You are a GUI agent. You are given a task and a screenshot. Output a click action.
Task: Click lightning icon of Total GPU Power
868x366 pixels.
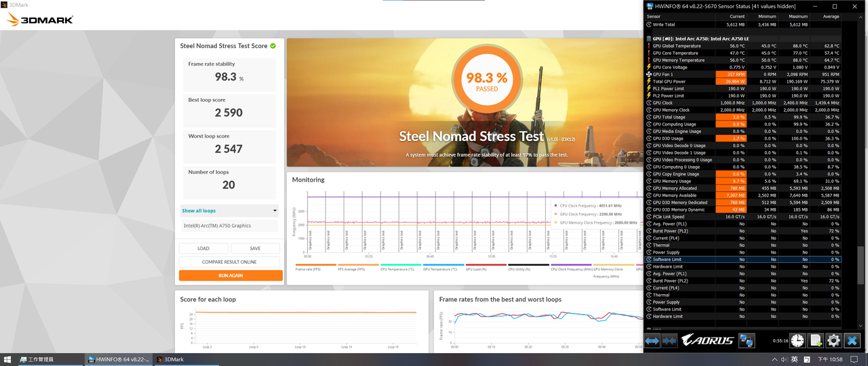(x=649, y=81)
